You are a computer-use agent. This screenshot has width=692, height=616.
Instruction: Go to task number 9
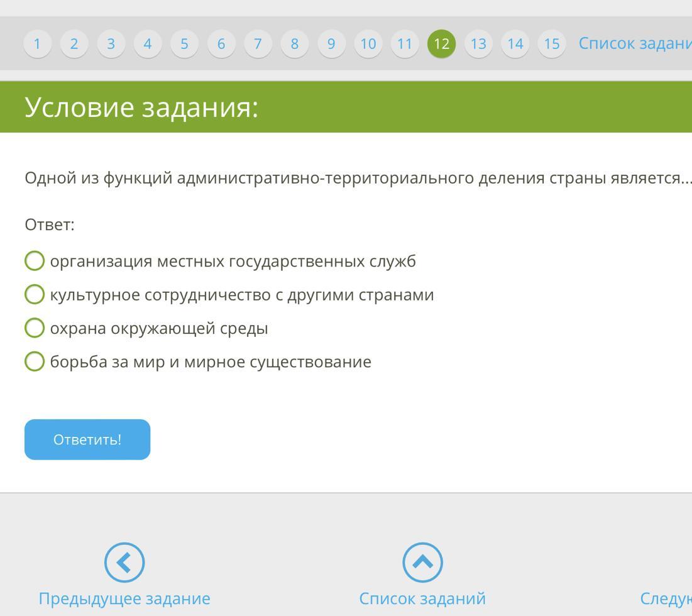pos(331,43)
